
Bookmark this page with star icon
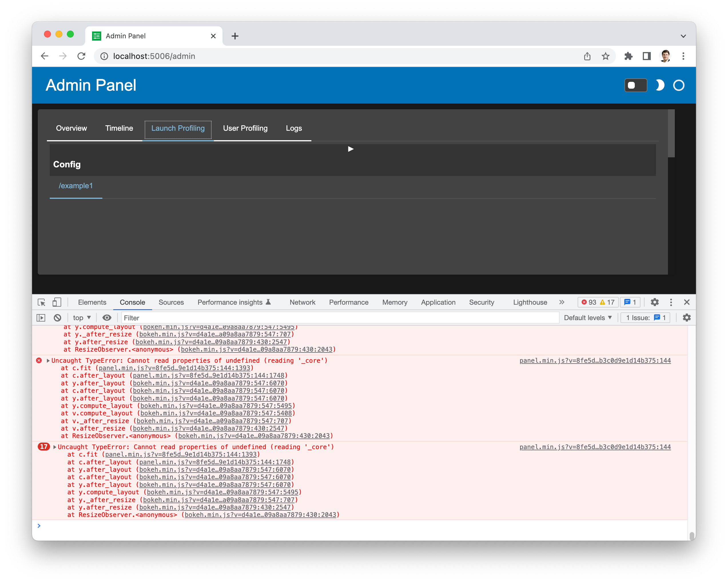605,56
